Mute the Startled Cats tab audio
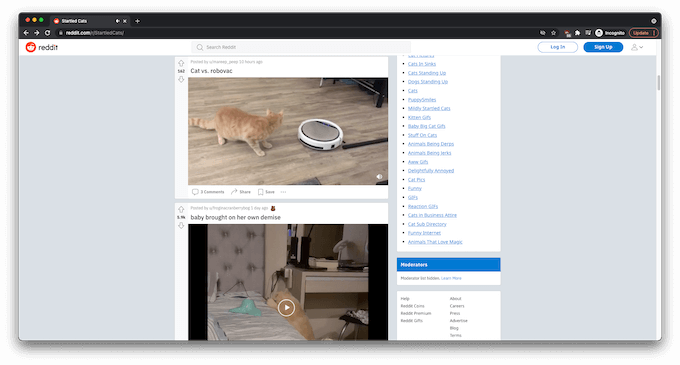The image size is (680, 365). (x=117, y=21)
